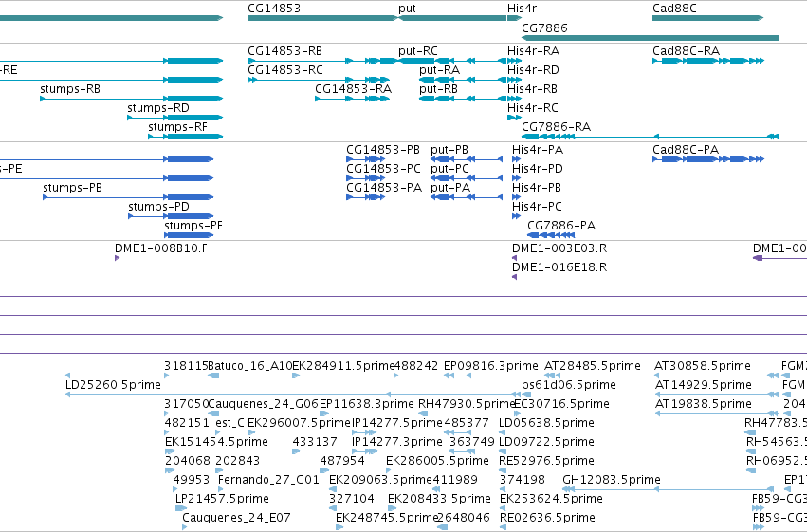807x532 pixels.
Task: Select the stumps-RF transcript label
Action: (x=177, y=128)
